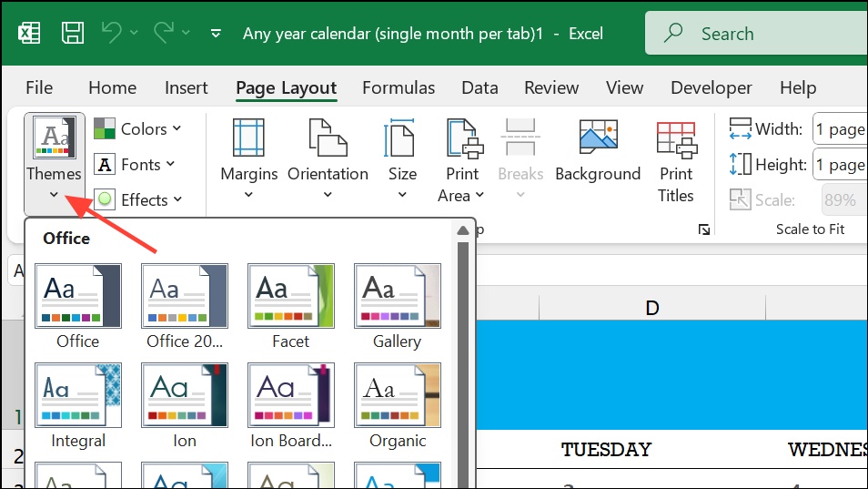Click the themes gallery scroll-up arrow

tap(463, 231)
